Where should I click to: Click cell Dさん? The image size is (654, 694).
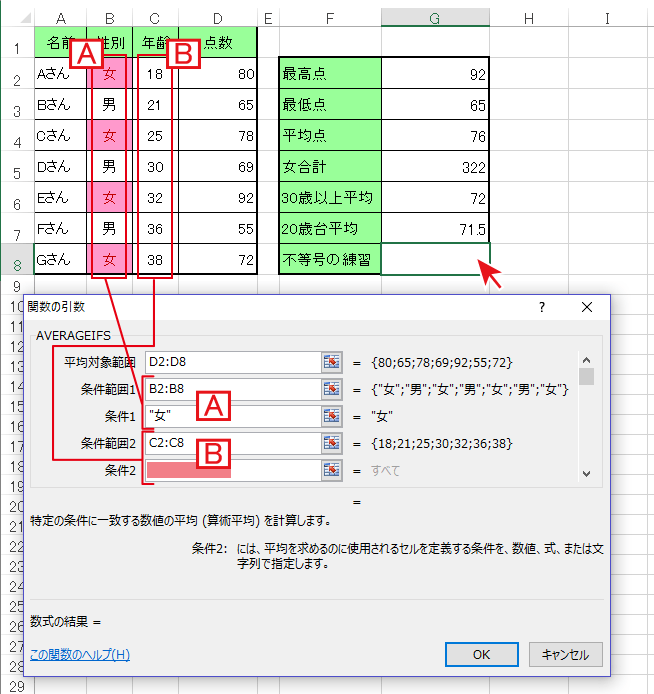[x=61, y=166]
